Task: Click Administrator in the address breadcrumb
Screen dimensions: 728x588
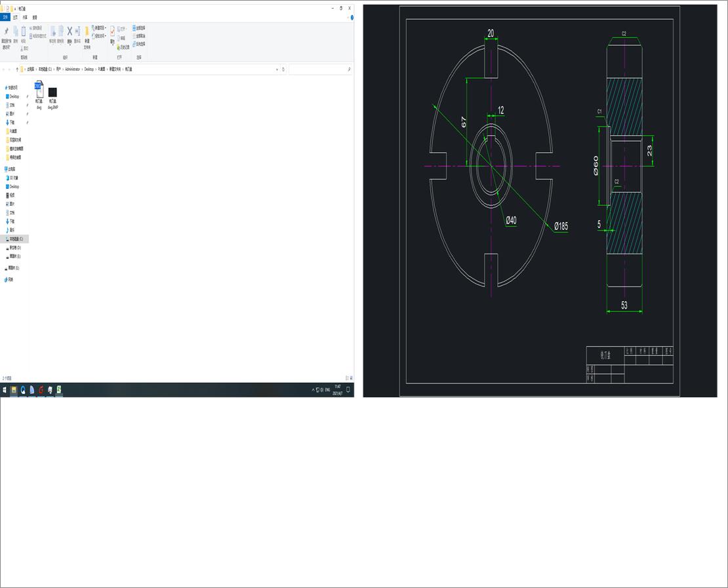Action: pos(72,69)
